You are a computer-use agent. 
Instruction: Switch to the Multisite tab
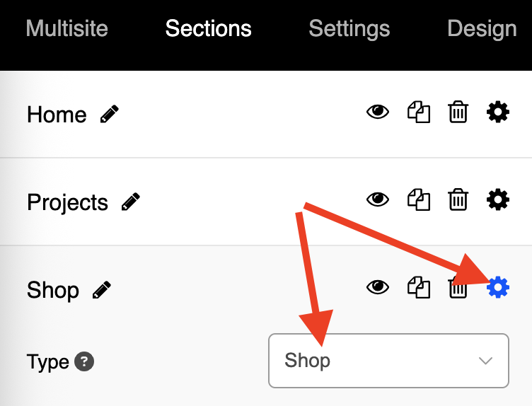pos(66,28)
